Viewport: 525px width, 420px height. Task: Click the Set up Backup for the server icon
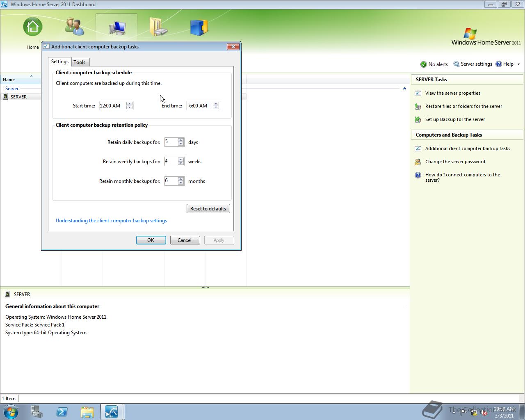point(418,120)
